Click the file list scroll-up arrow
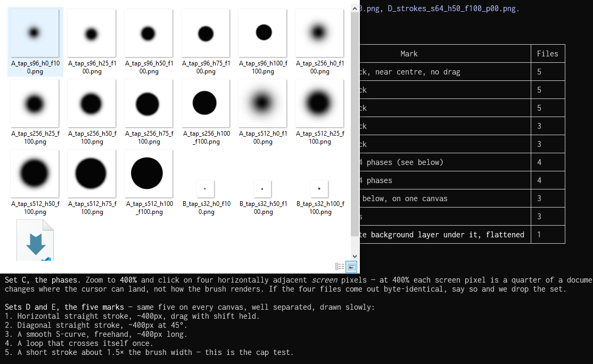This screenshot has width=593, height=364. [x=355, y=9]
